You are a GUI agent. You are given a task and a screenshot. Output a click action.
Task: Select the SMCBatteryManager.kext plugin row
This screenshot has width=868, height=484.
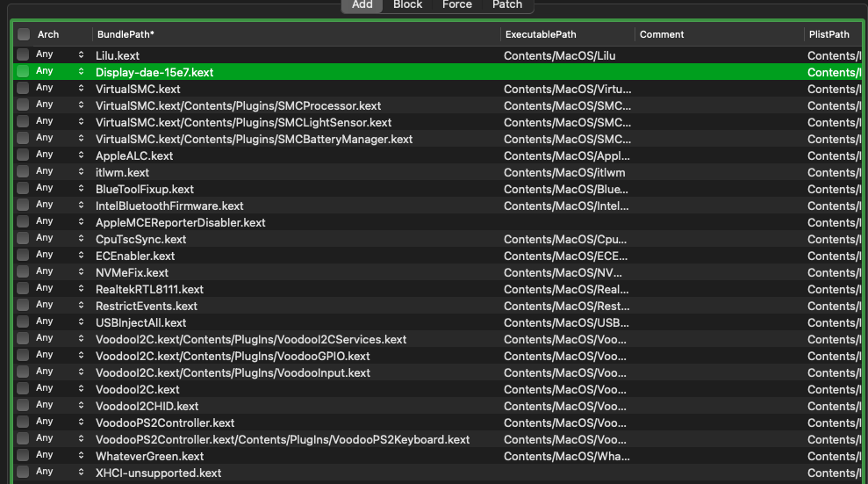pos(255,139)
